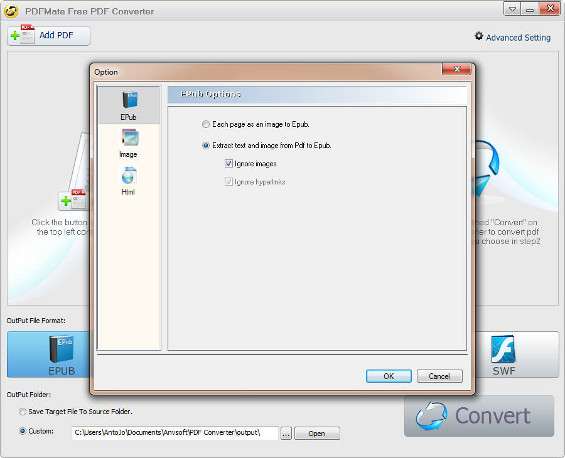The image size is (565, 458).
Task: Select the EPub book icon in sidebar
Action: [129, 101]
